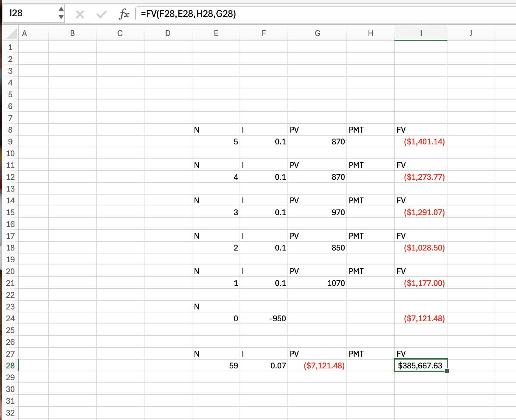Click the cancel entry X icon

(x=80, y=14)
